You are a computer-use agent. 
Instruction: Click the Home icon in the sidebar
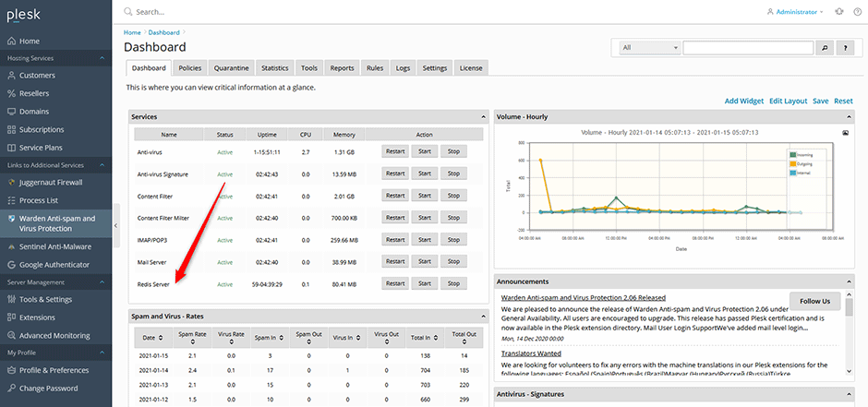(x=11, y=42)
